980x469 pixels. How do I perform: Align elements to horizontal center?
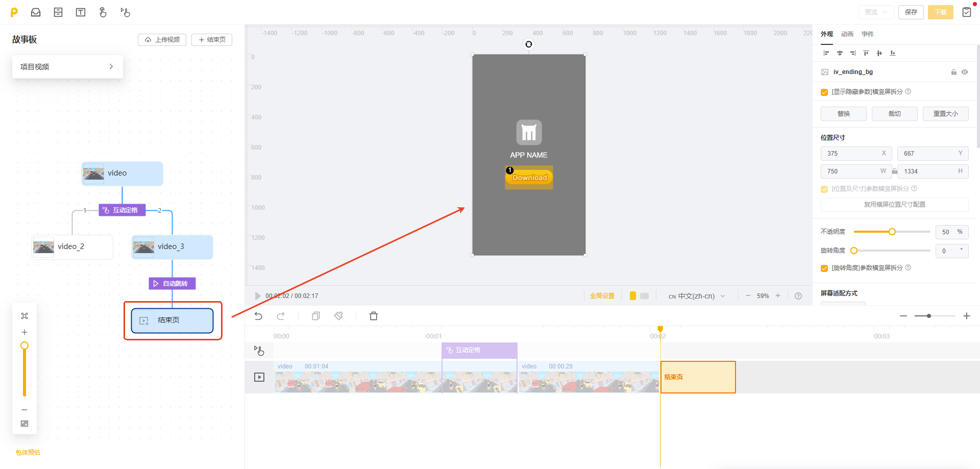840,53
